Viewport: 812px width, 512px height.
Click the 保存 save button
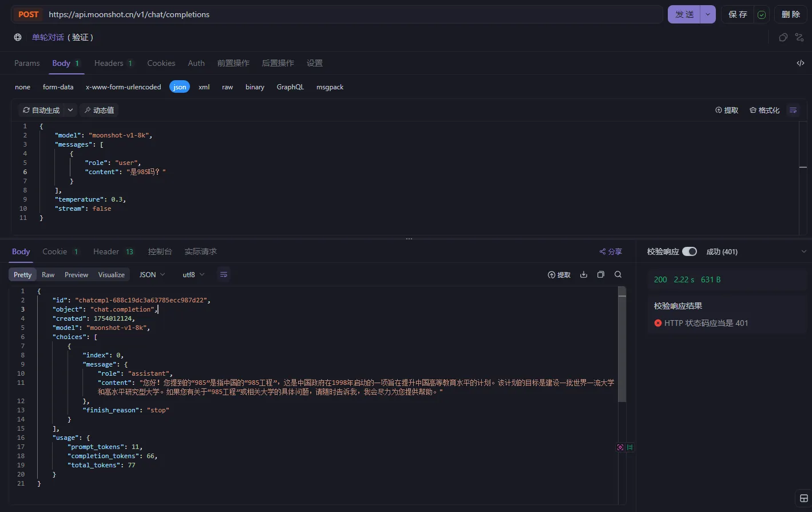(x=738, y=14)
